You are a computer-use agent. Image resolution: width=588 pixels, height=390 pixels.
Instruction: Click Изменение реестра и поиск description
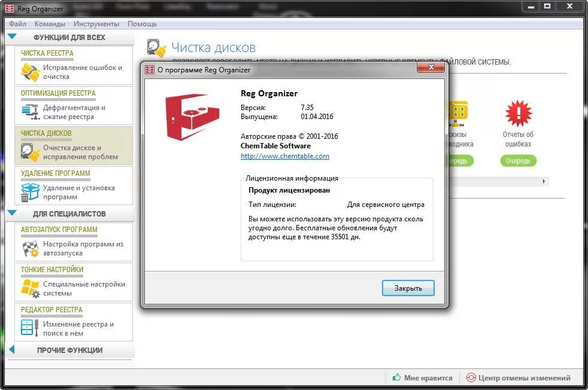coord(78,328)
